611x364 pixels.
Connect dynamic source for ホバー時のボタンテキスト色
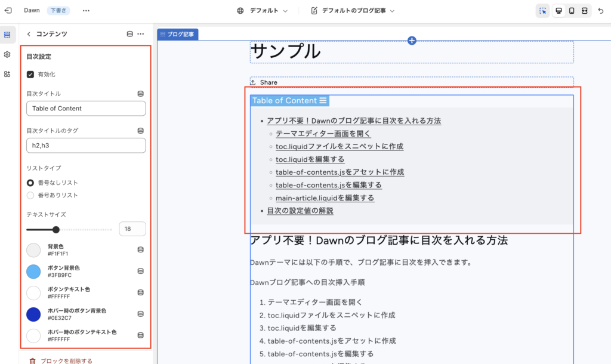point(141,335)
